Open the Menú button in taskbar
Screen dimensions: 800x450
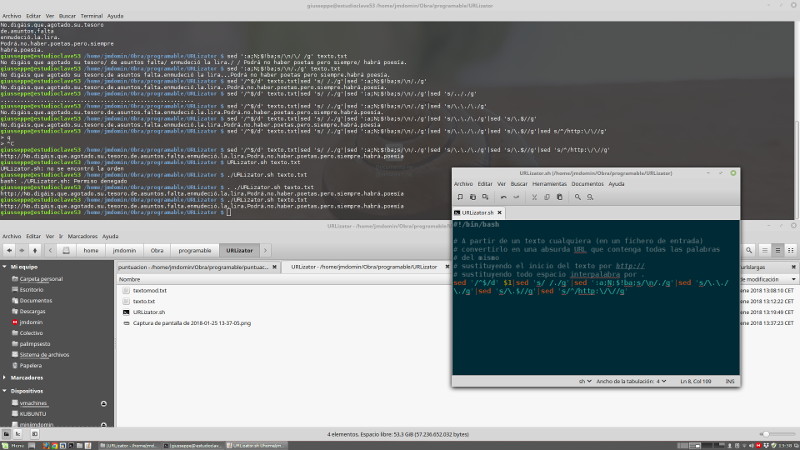pos(14,444)
